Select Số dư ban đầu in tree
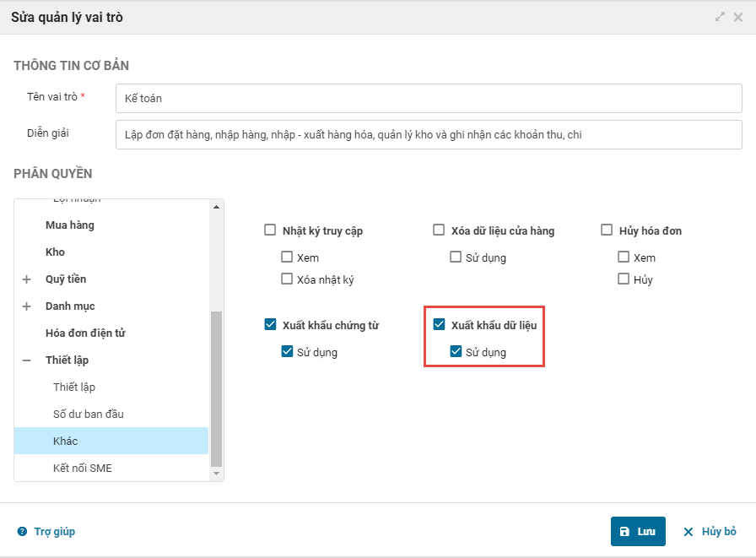The height and width of the screenshot is (558, 756). [x=89, y=414]
